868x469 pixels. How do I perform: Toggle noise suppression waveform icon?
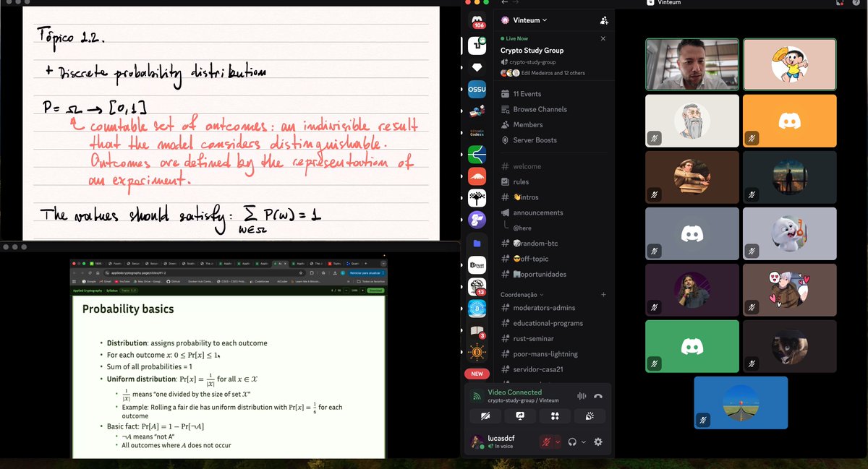coord(581,395)
